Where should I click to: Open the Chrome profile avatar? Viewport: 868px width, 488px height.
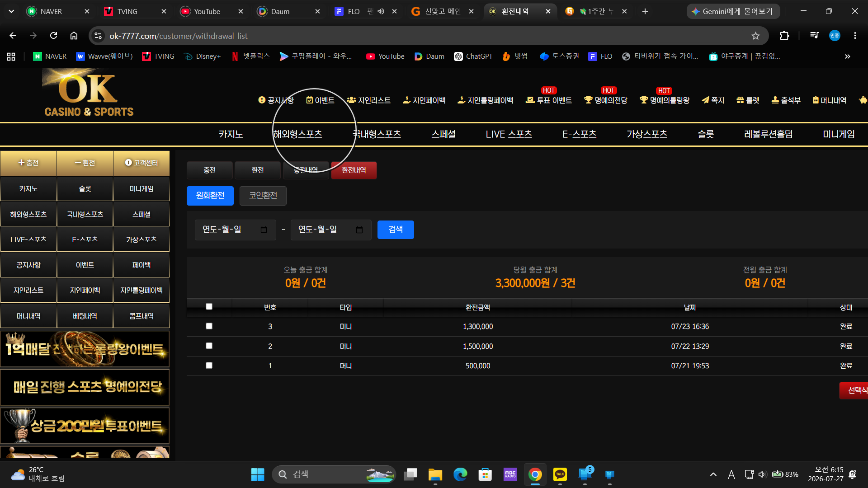835,36
